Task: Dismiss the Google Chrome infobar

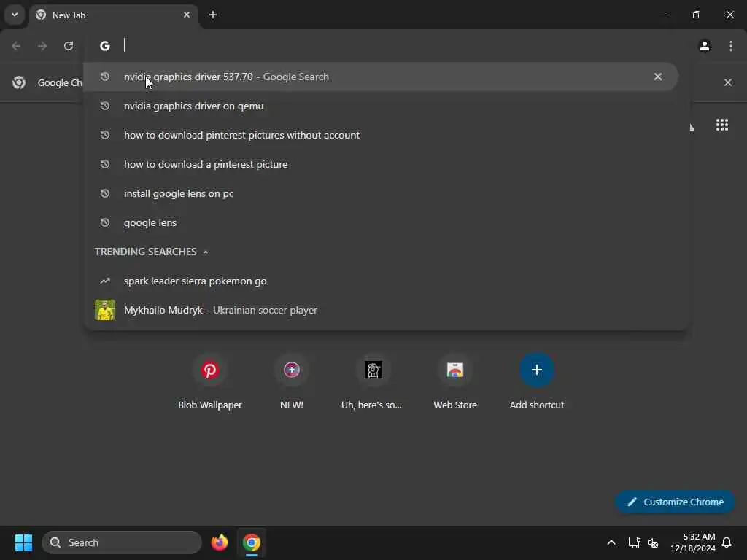Action: (728, 82)
